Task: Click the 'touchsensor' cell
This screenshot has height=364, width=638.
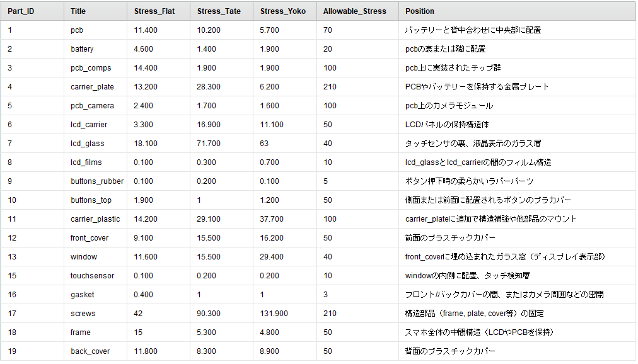Action: click(95, 276)
